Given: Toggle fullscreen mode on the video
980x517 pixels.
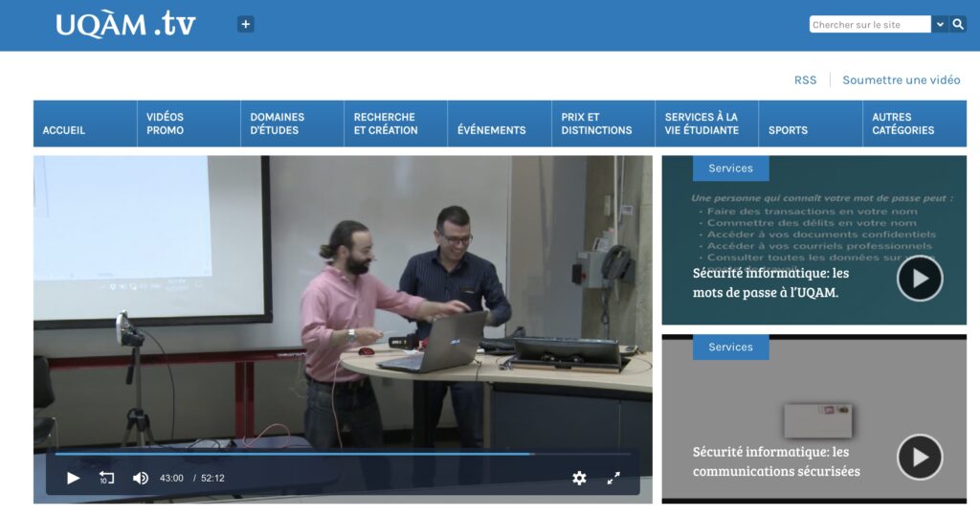Looking at the screenshot, I should pyautogui.click(x=613, y=478).
